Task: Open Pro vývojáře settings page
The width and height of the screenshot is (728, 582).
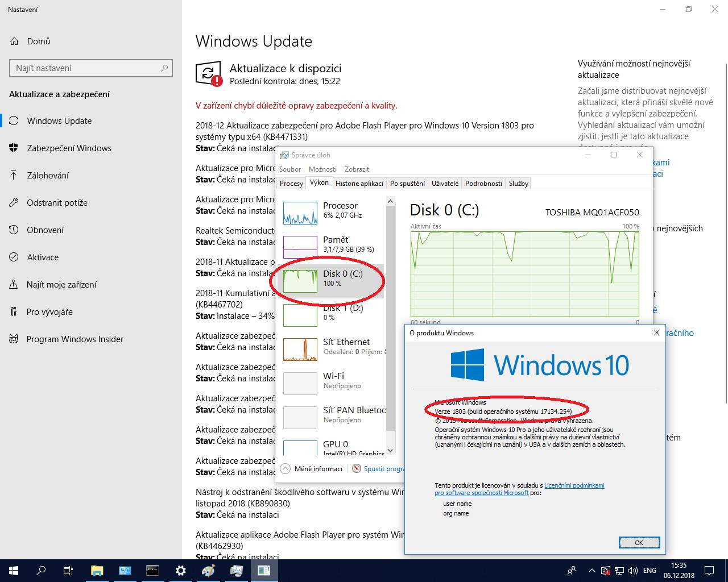Action: tap(49, 311)
